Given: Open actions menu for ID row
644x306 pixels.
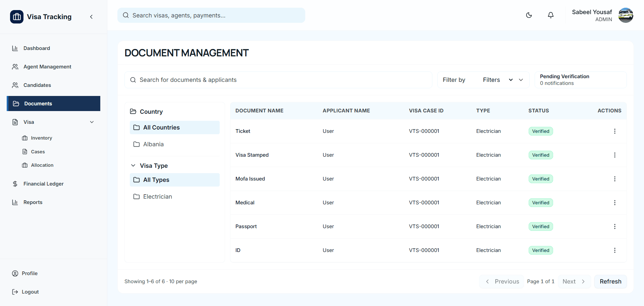Looking at the screenshot, I should click(x=615, y=250).
